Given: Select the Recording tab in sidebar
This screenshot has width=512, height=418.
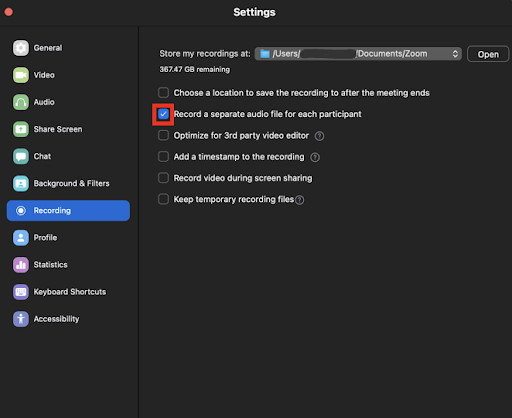Looking at the screenshot, I should (68, 211).
